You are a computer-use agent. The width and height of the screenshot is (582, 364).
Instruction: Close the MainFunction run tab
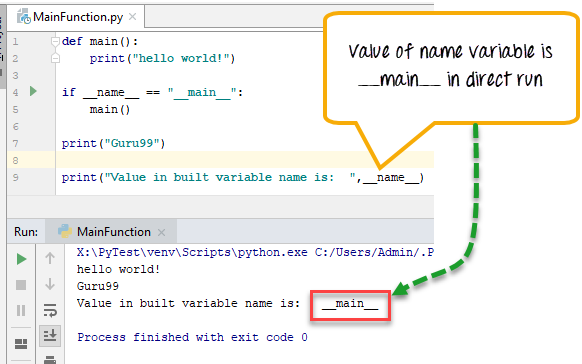pyautogui.click(x=161, y=233)
